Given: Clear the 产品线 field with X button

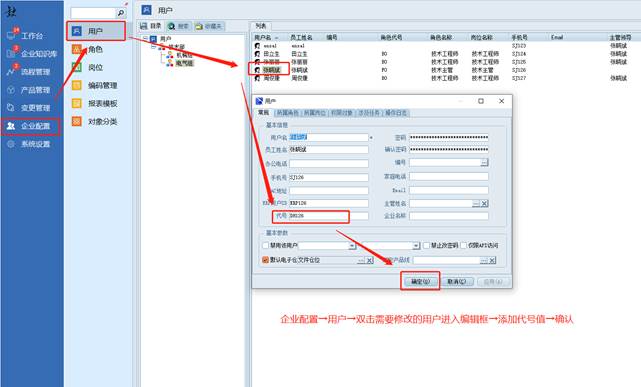Looking at the screenshot, I should click(x=492, y=260).
